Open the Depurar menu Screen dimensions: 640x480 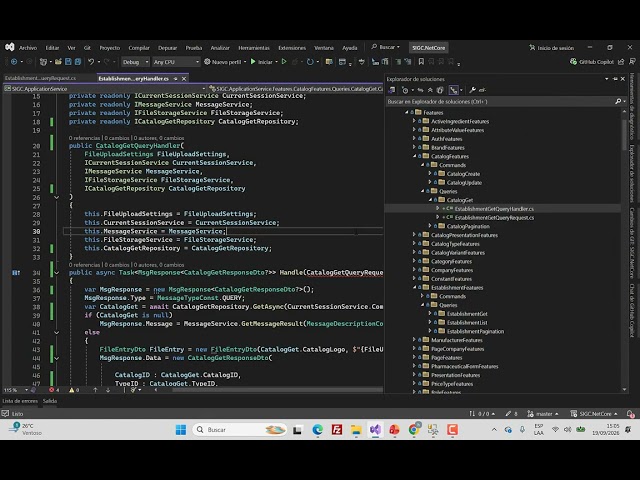click(167, 48)
